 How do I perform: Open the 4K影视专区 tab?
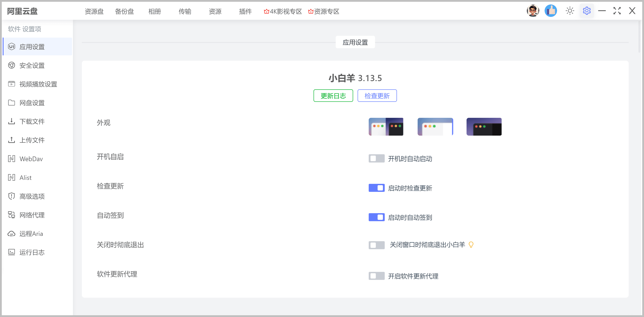pos(283,12)
